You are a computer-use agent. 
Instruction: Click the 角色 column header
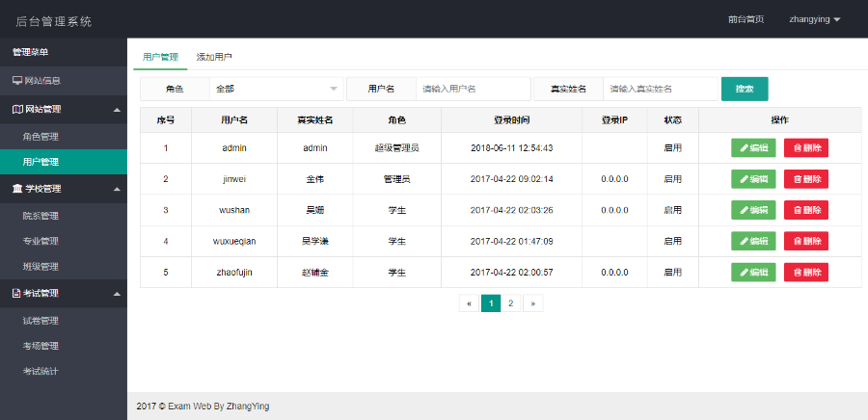tap(397, 119)
